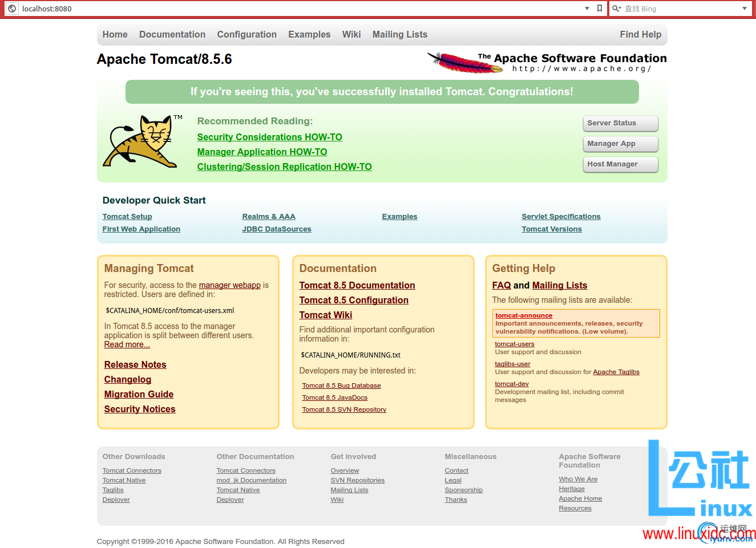Click the Host Manager button
Viewport: 756px width, 548px height.
pos(620,164)
